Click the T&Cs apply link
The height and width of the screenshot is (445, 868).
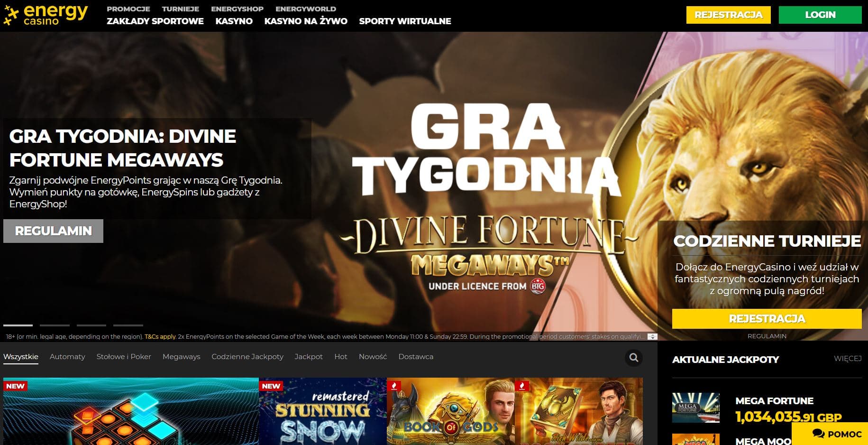[160, 337]
